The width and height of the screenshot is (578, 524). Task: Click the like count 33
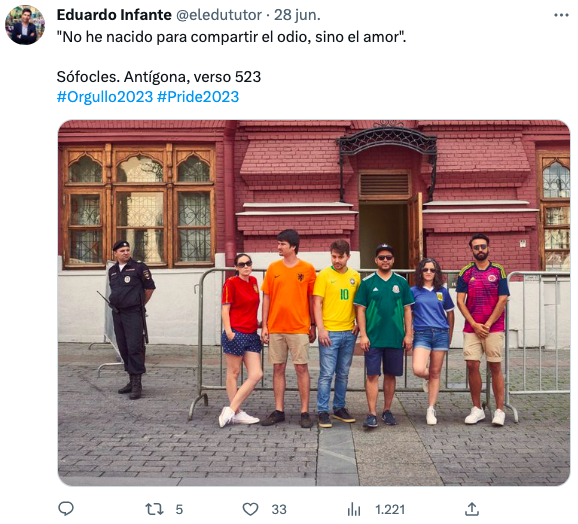(279, 510)
